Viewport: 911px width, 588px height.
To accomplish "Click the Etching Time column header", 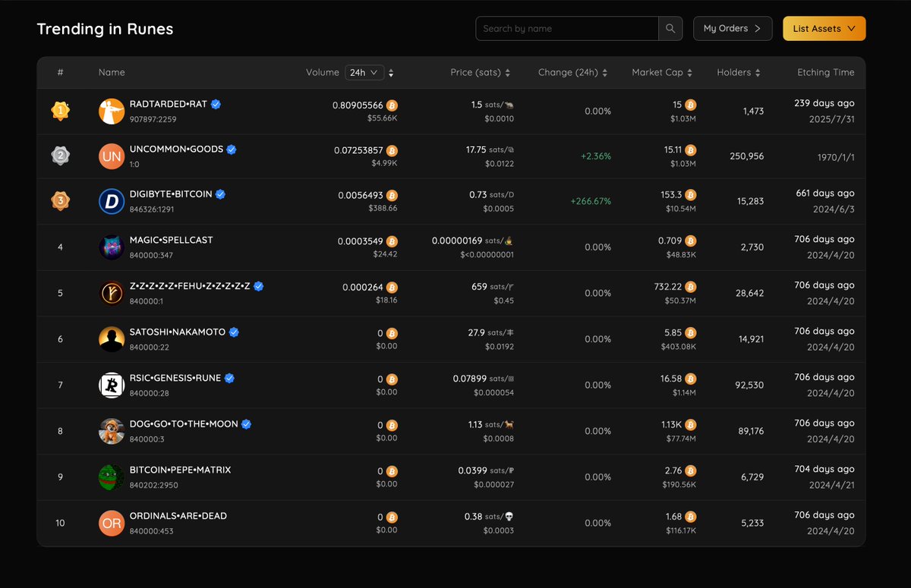I will click(826, 73).
